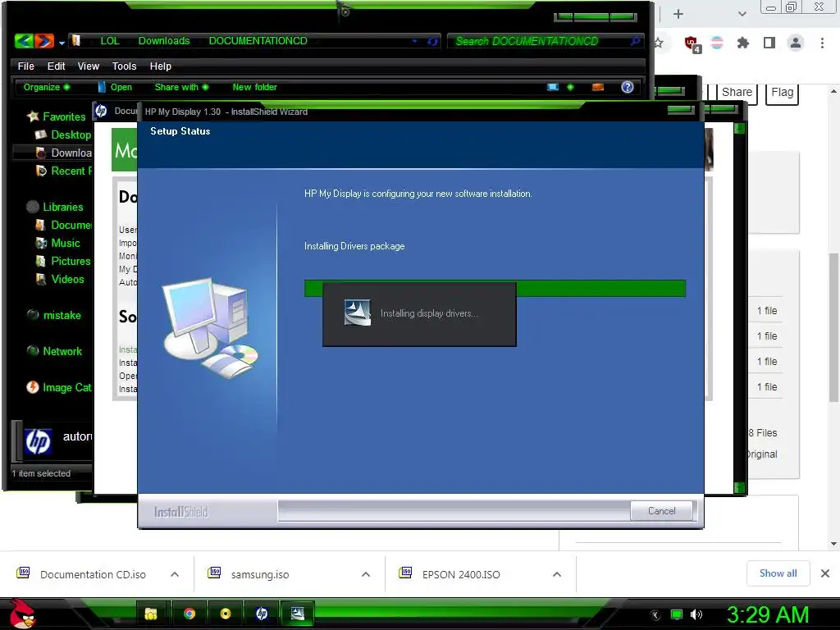
Task: Select Image Catalog in navigation pane
Action: coord(59,387)
